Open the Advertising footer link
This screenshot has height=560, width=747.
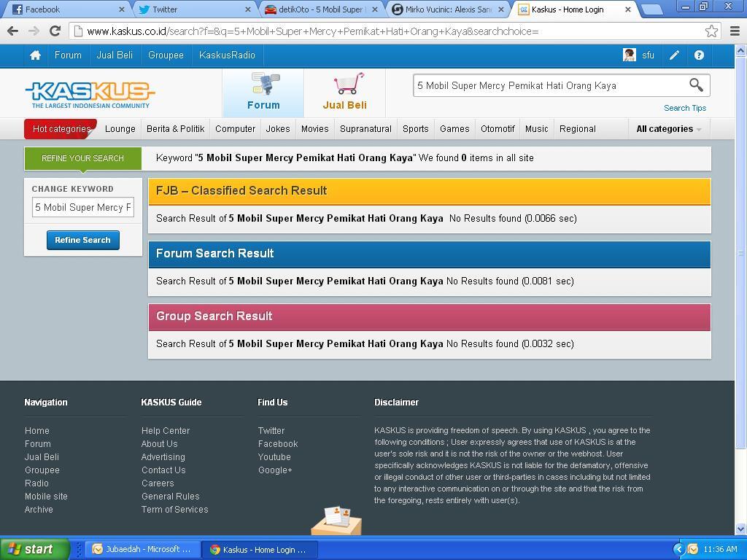tap(163, 457)
